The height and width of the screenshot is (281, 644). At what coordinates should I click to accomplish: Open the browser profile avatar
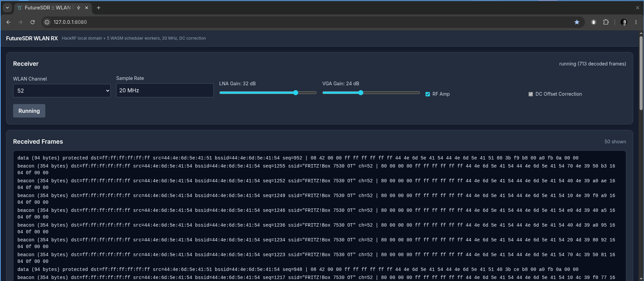[624, 22]
